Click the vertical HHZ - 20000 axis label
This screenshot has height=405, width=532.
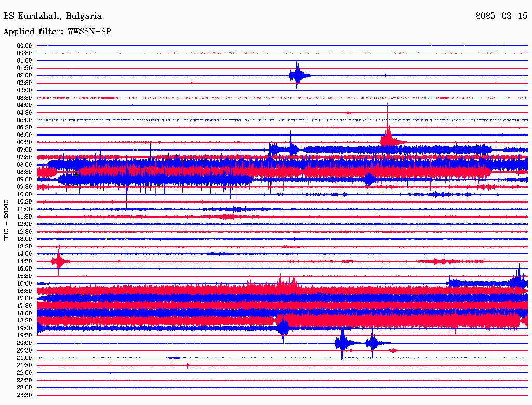(7, 220)
